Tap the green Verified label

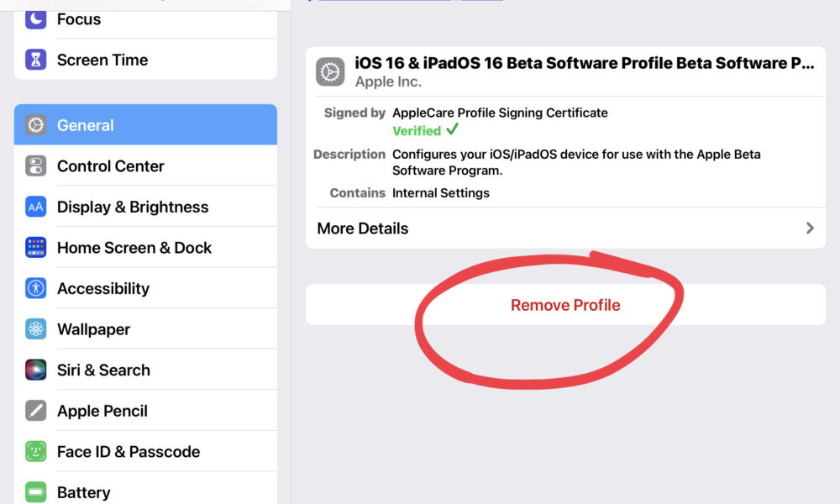pos(417,131)
